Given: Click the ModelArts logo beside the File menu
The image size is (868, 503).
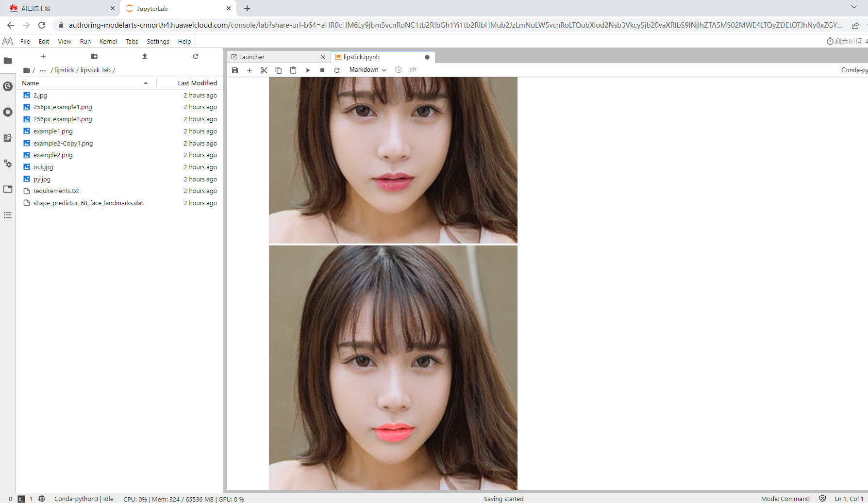Looking at the screenshot, I should pos(8,41).
